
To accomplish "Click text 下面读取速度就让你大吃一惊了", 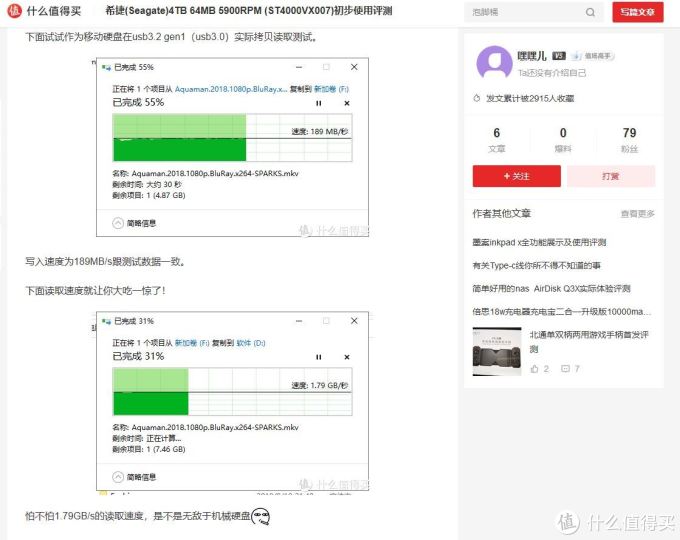I will 95,290.
